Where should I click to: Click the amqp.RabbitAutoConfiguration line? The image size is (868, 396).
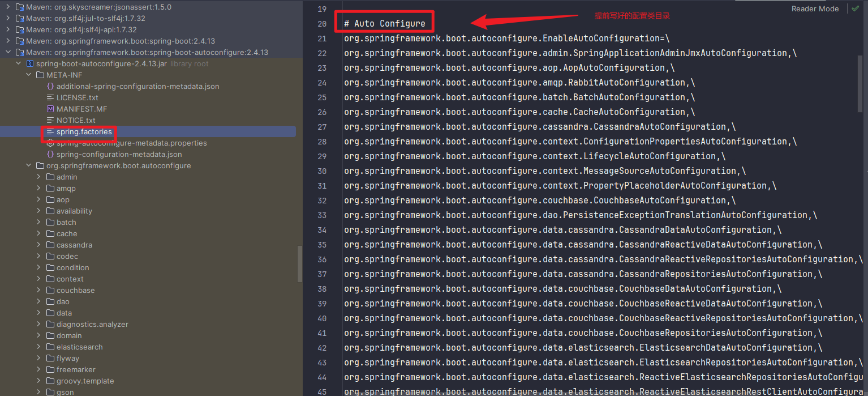519,83
